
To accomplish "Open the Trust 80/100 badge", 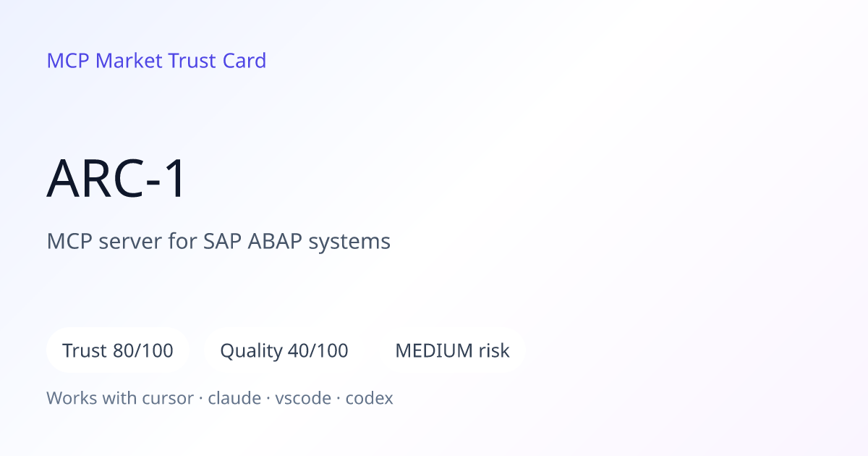I will (118, 351).
